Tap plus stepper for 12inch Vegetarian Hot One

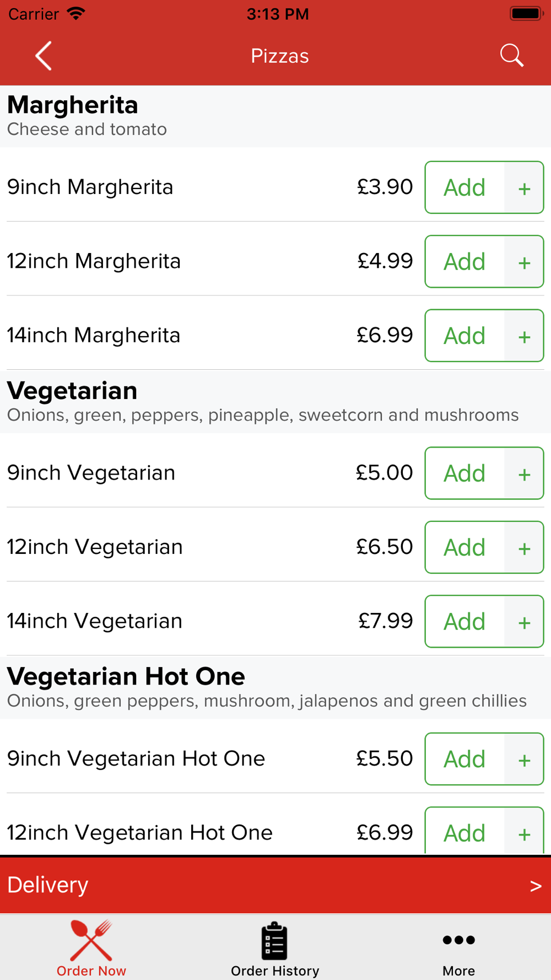[x=524, y=833]
